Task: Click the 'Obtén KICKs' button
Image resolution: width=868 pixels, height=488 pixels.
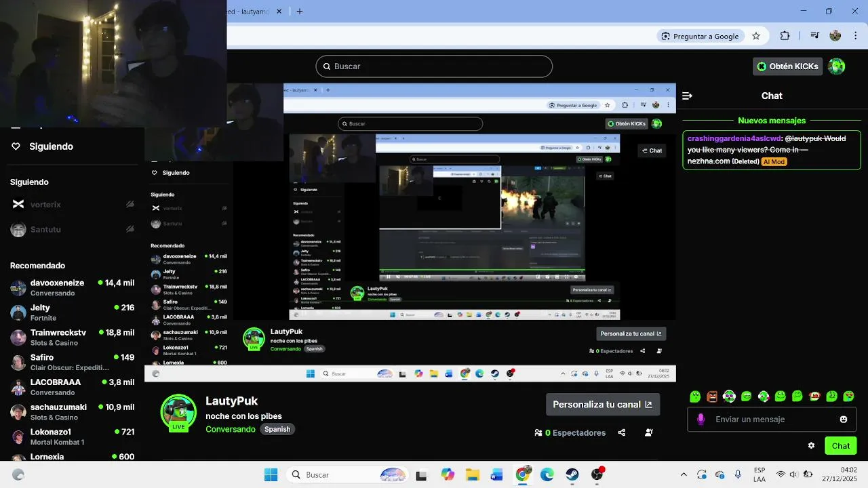Action: (787, 66)
